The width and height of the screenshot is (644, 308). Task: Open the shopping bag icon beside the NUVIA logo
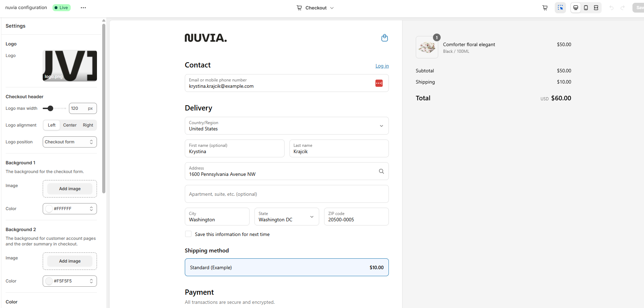tap(385, 38)
